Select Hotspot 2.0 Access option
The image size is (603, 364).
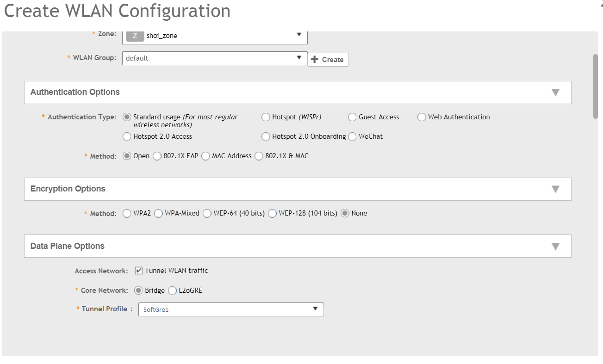click(127, 136)
